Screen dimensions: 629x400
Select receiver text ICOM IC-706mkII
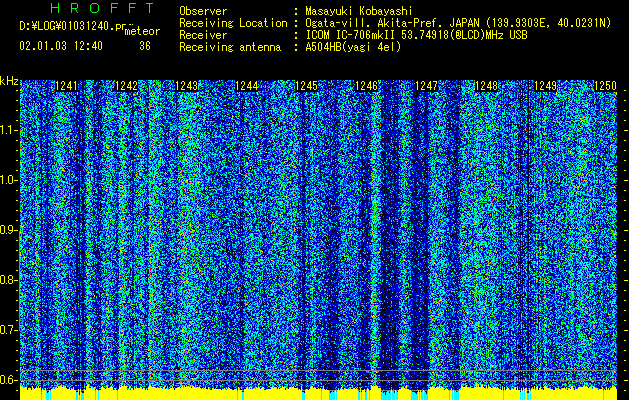click(x=351, y=35)
